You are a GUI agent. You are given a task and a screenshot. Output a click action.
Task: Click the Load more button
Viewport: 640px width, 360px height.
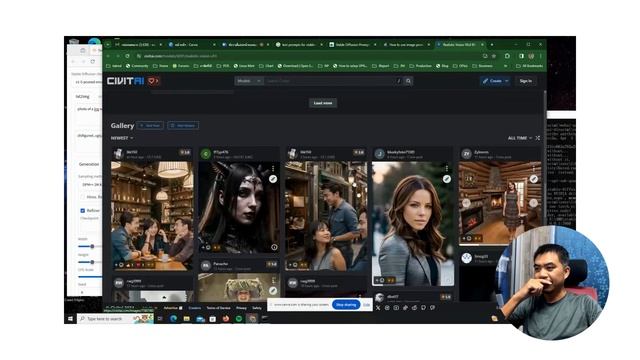323,103
